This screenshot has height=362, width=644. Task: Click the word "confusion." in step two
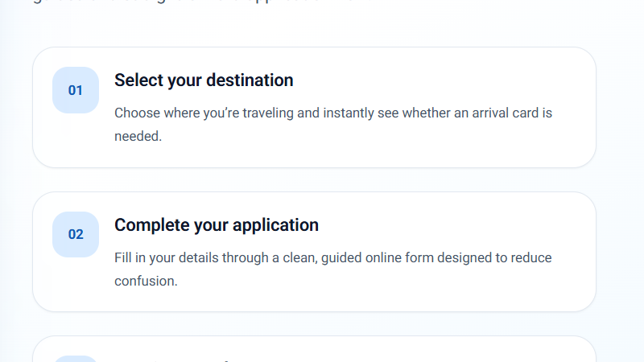pos(146,281)
